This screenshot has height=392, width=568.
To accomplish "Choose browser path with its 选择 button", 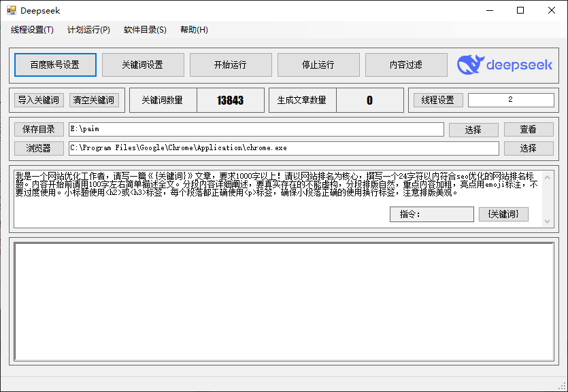I will [529, 148].
